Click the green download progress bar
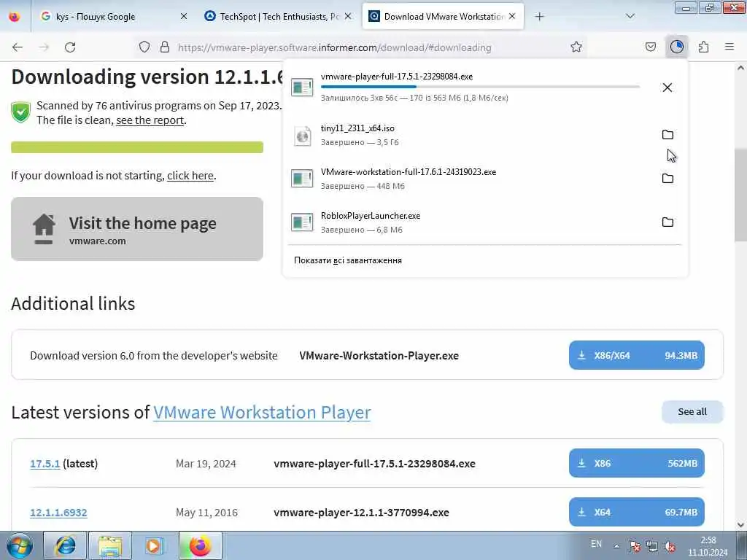 [x=137, y=147]
